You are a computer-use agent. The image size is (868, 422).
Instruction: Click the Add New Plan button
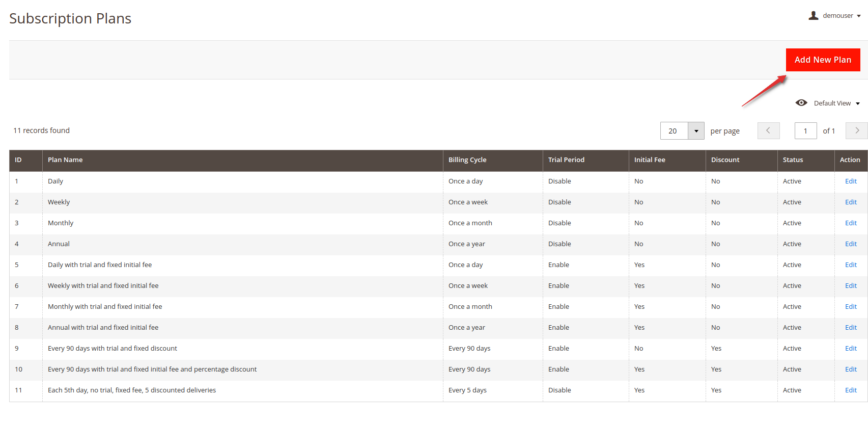click(823, 60)
